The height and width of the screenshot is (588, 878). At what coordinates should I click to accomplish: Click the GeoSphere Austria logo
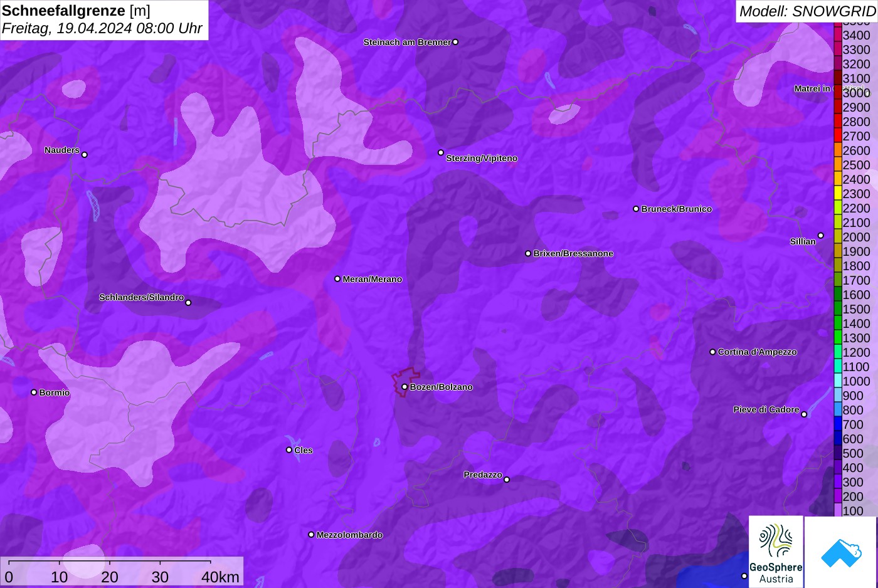776,552
